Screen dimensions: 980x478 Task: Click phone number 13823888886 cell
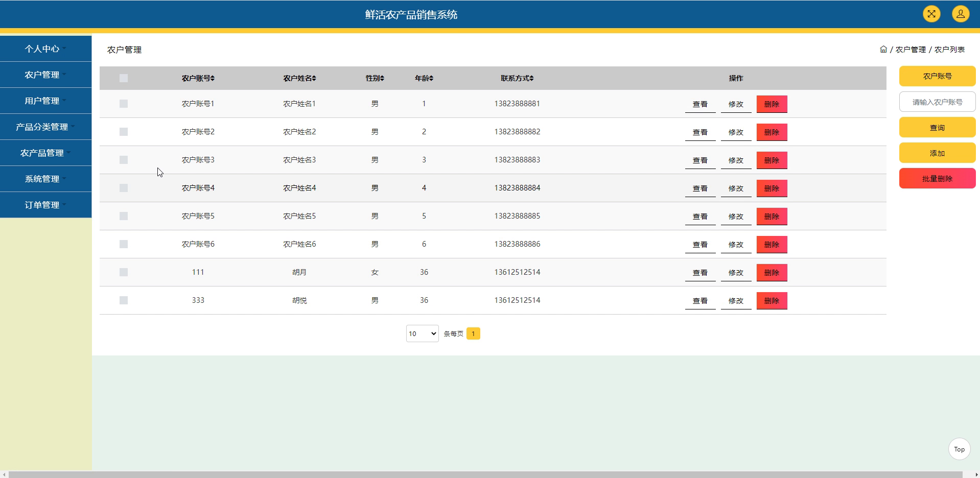(x=517, y=244)
